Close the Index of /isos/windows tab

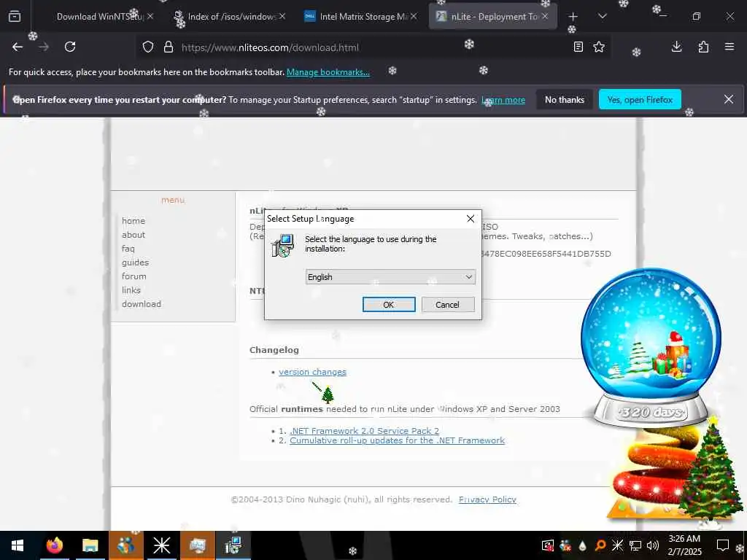(x=282, y=16)
